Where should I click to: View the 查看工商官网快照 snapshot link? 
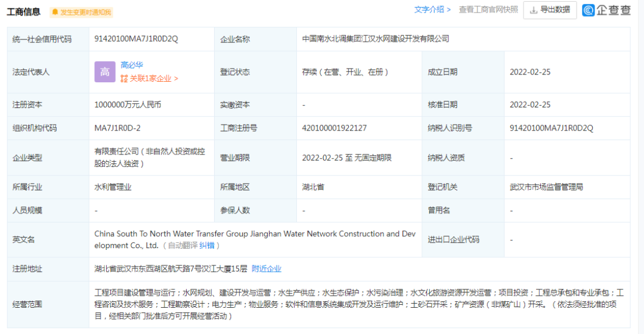[x=488, y=10]
